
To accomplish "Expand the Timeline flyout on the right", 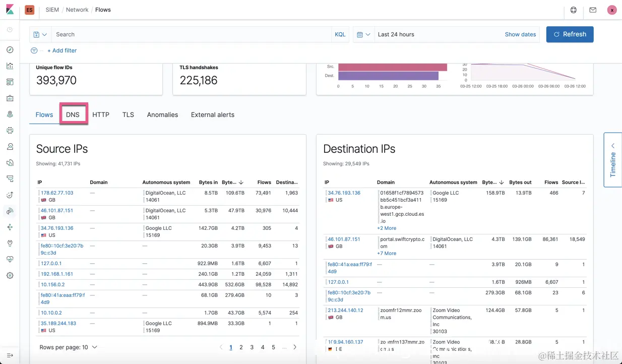I will 613,160.
